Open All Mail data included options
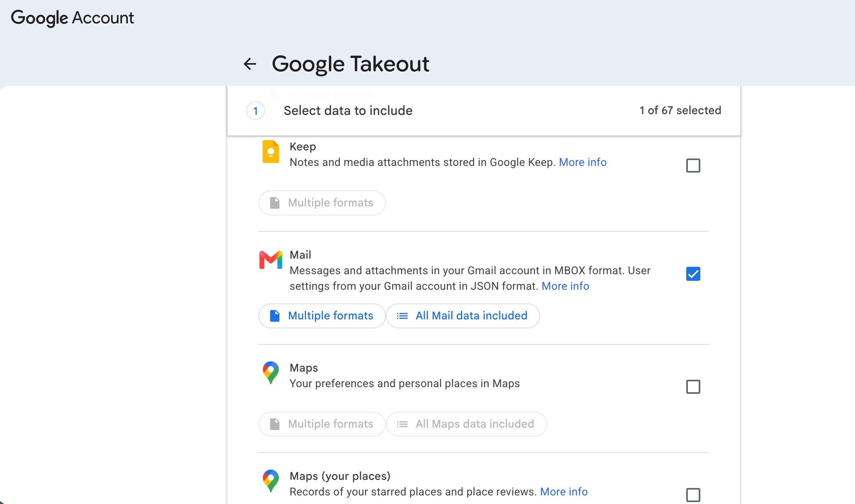 [x=463, y=316]
